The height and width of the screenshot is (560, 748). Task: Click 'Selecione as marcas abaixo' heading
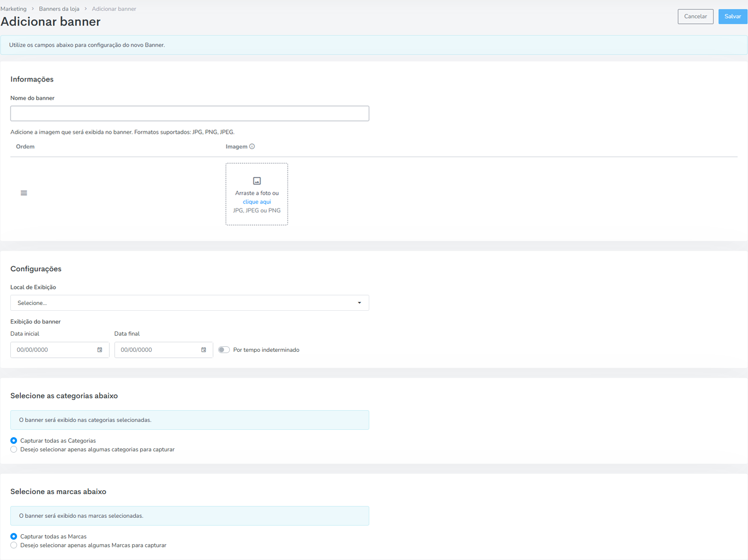pyautogui.click(x=58, y=492)
